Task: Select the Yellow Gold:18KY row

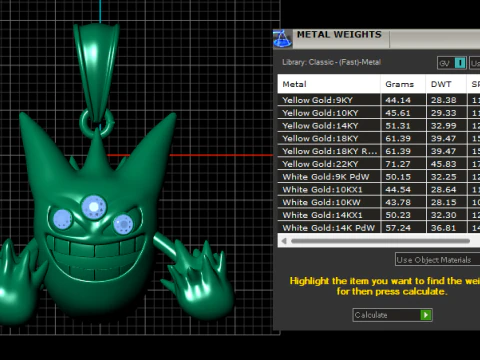Action: coord(379,138)
